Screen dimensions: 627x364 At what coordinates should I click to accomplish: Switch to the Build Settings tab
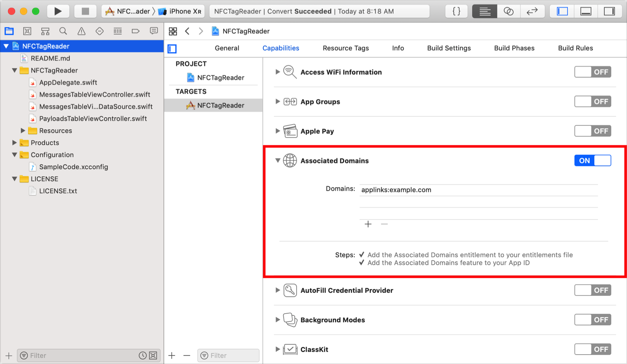(x=449, y=48)
